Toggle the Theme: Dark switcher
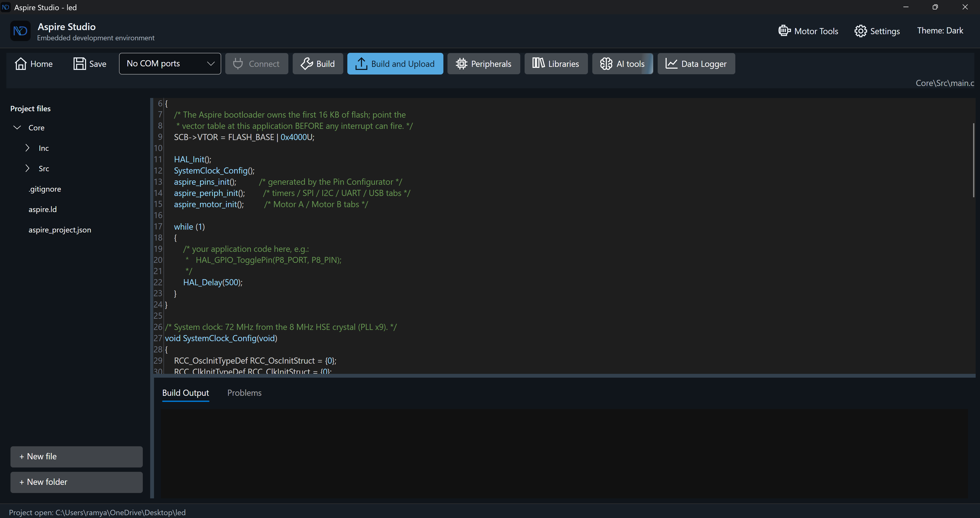 tap(940, 31)
